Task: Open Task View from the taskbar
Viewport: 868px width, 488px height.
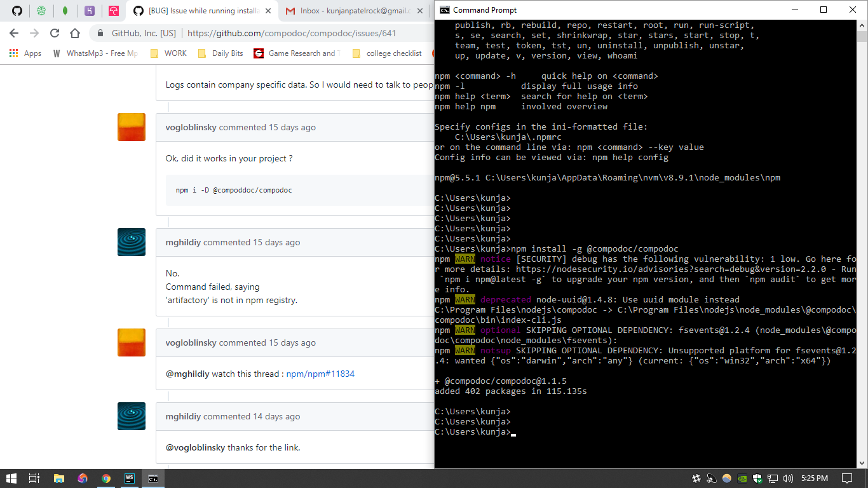Action: [34, 478]
